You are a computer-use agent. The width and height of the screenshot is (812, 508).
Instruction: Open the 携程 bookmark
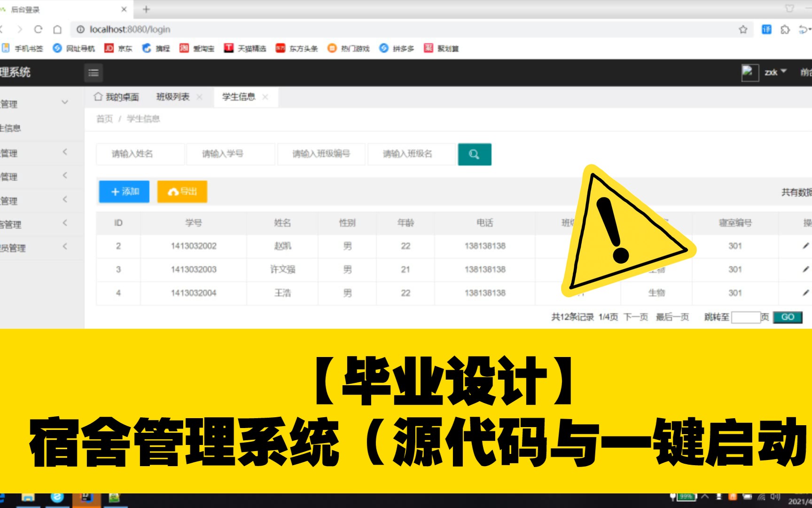(x=156, y=48)
